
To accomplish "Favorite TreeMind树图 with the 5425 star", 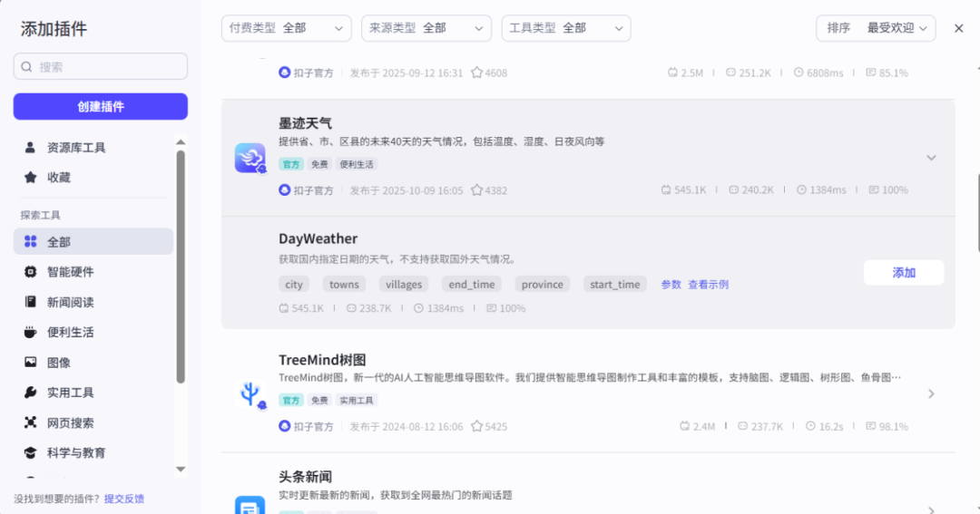I will pyautogui.click(x=477, y=426).
